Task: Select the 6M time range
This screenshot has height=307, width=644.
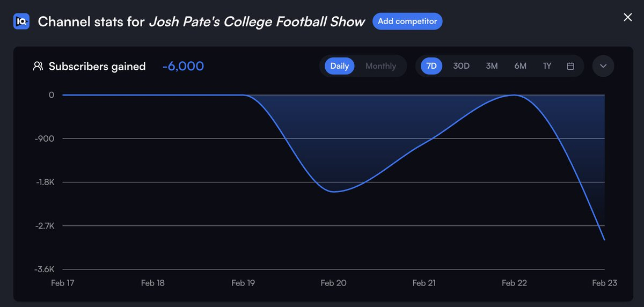Action: point(520,66)
